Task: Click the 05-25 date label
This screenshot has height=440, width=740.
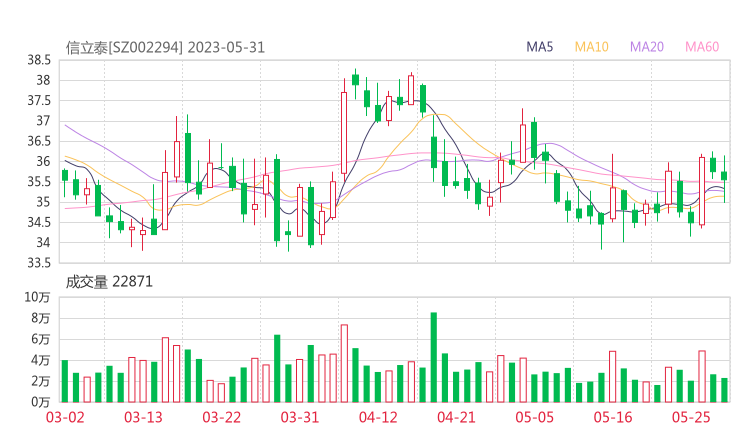Action: (691, 417)
